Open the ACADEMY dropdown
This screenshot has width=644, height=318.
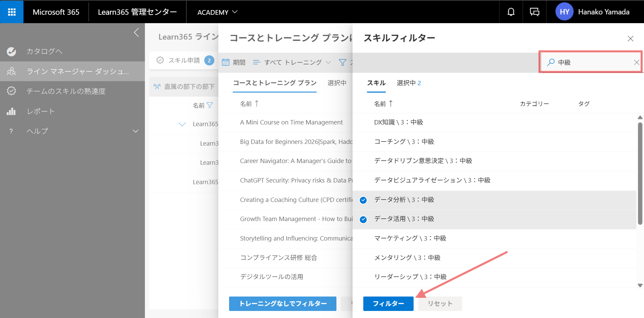[217, 12]
